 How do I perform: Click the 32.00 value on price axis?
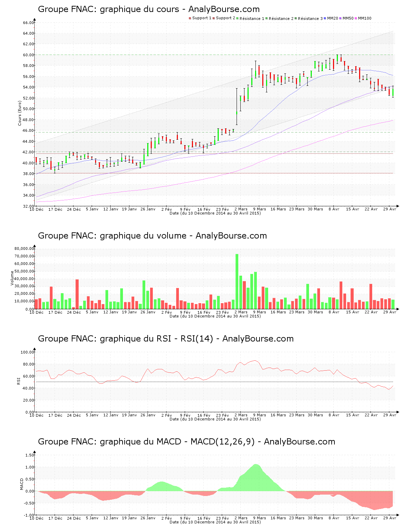28,206
